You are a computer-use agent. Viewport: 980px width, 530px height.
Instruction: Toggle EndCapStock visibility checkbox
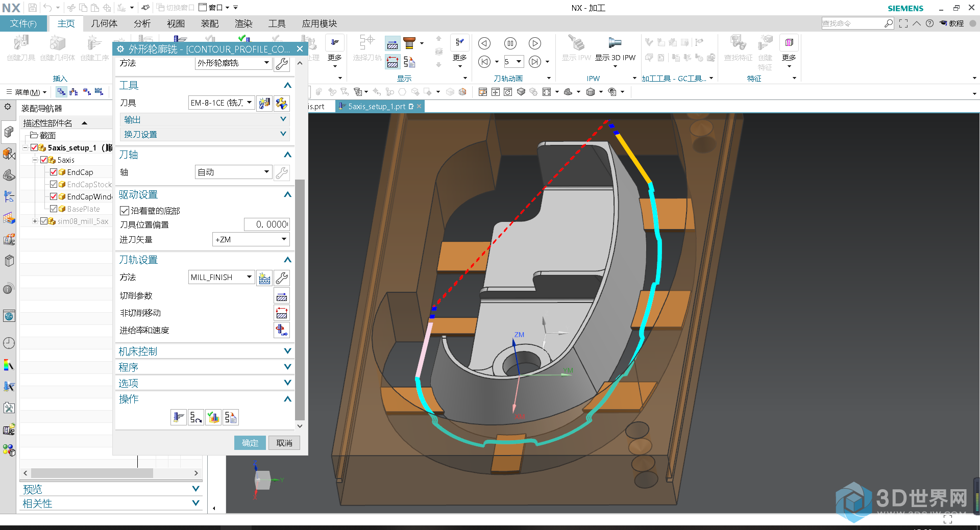54,185
